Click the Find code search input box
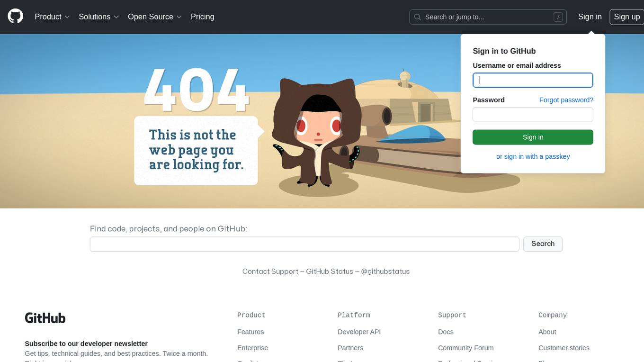The height and width of the screenshot is (362, 644). [304, 244]
